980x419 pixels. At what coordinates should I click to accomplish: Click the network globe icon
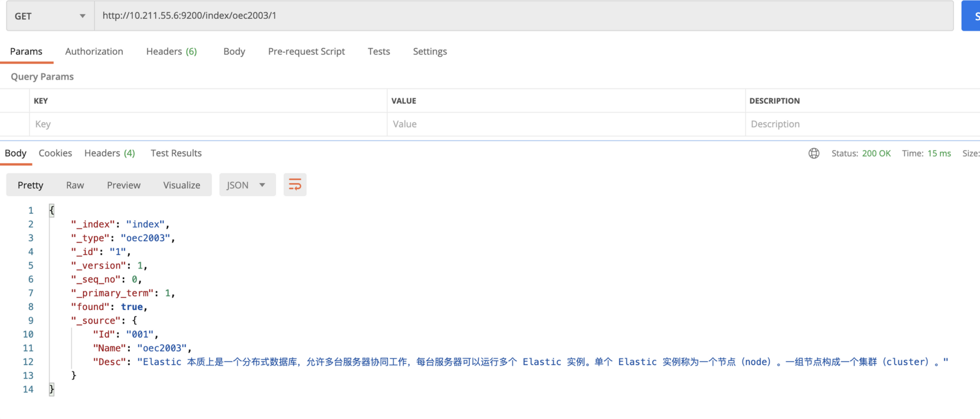[813, 153]
